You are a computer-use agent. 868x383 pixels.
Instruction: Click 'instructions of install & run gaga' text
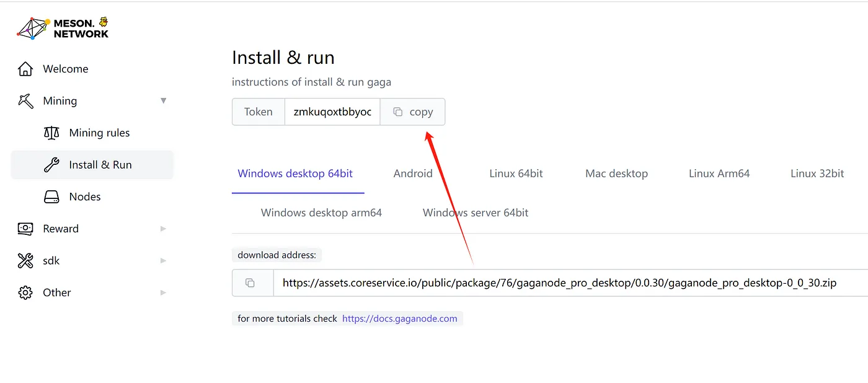[x=311, y=82]
